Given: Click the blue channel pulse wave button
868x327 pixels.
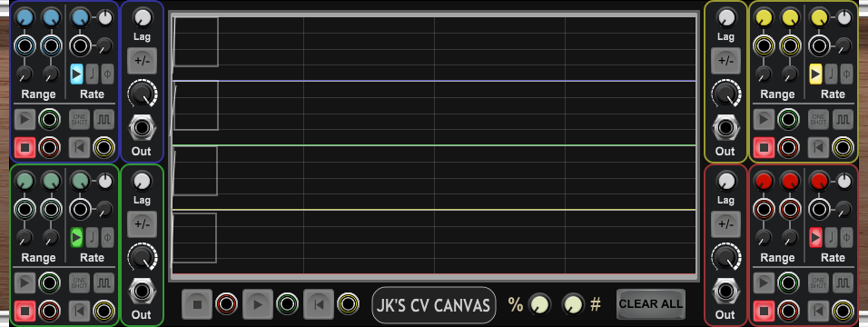Looking at the screenshot, I should click(x=104, y=119).
